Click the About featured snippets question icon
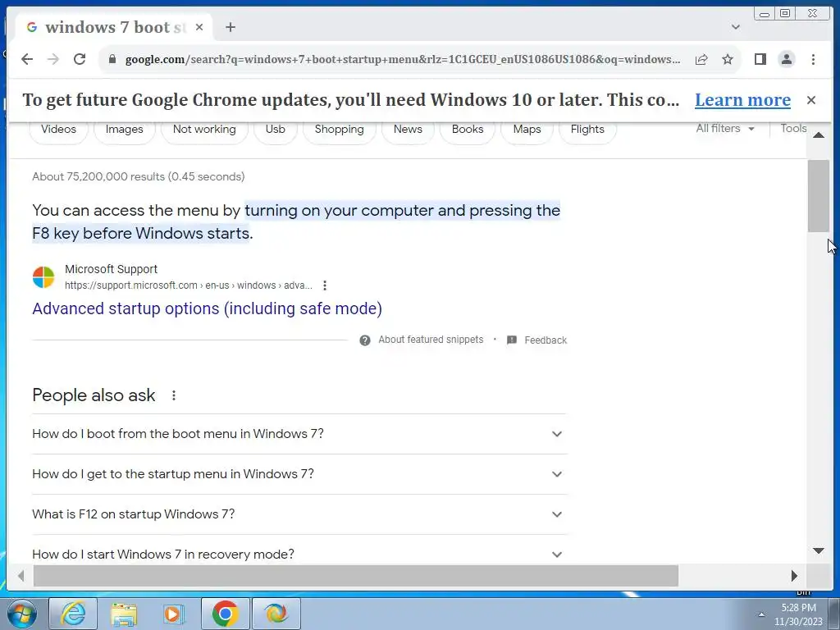Image resolution: width=840 pixels, height=630 pixels. 365,340
